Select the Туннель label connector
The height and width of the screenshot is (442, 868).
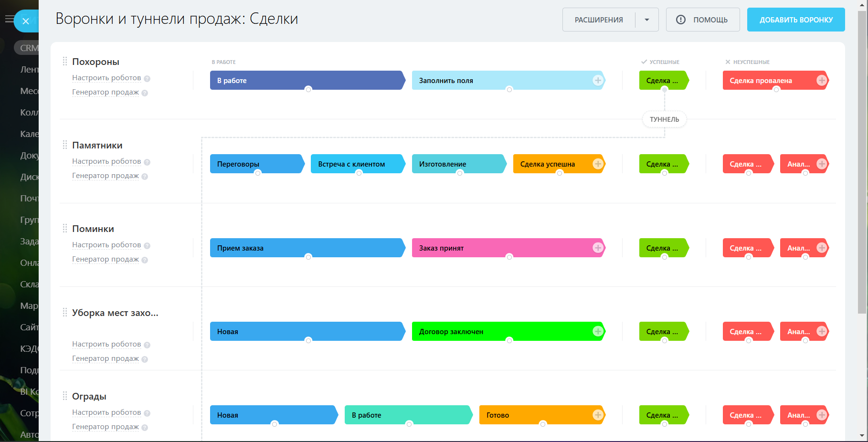(664, 119)
